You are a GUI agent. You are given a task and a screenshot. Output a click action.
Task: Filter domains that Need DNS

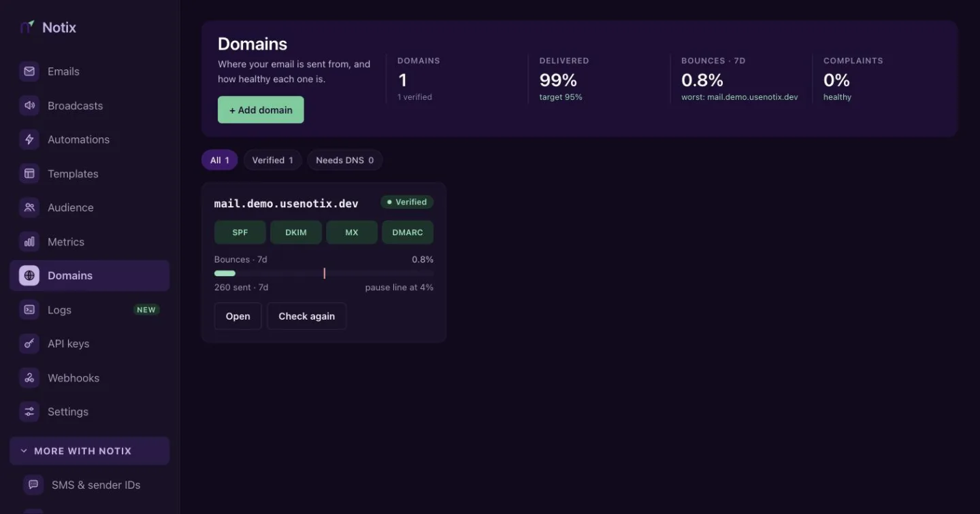(x=345, y=160)
